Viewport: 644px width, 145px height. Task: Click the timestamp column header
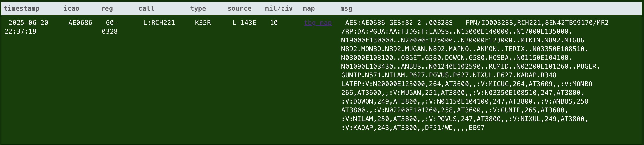[x=22, y=9]
